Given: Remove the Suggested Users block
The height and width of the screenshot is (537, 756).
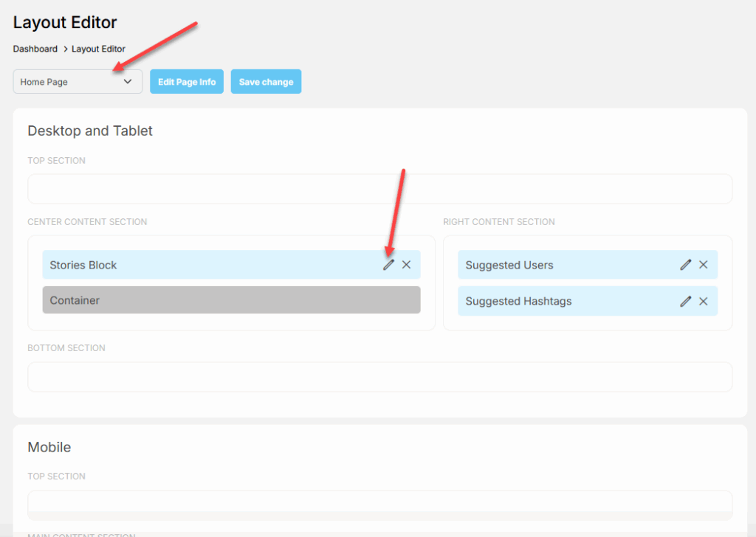Looking at the screenshot, I should pyautogui.click(x=704, y=265).
